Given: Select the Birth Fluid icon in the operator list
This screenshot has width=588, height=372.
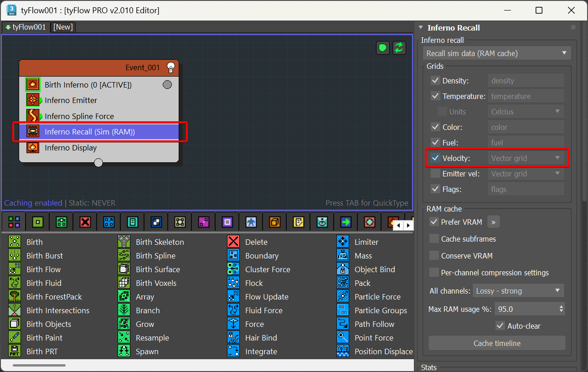Looking at the screenshot, I should [x=15, y=283].
